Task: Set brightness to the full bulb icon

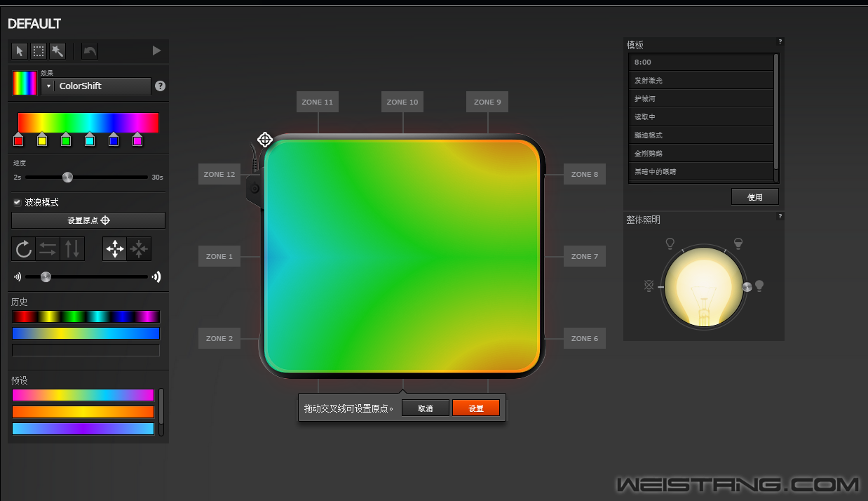Action: pos(759,286)
